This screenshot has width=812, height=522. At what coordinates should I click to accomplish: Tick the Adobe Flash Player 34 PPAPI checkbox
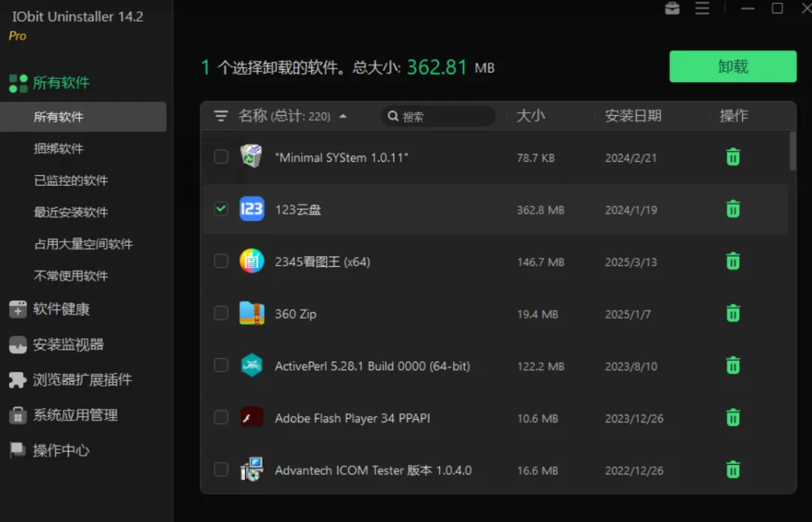coord(221,417)
